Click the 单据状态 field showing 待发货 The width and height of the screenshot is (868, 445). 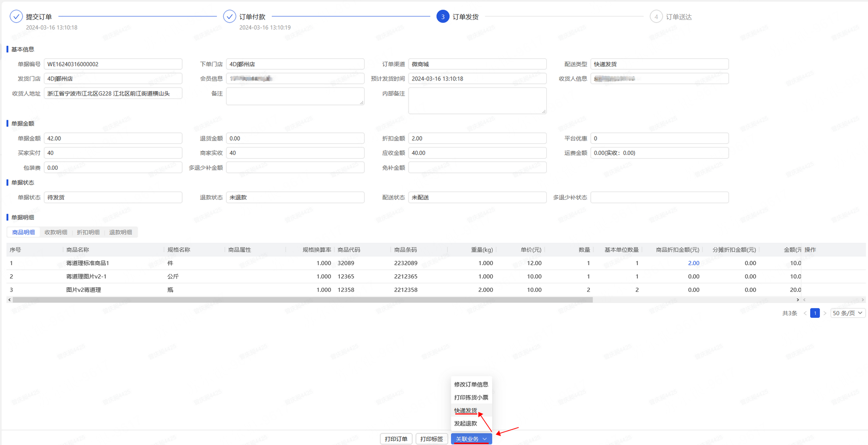tap(113, 198)
